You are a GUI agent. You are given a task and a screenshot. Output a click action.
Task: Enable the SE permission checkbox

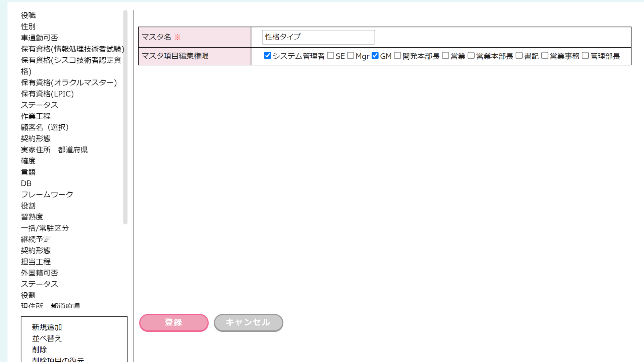330,56
